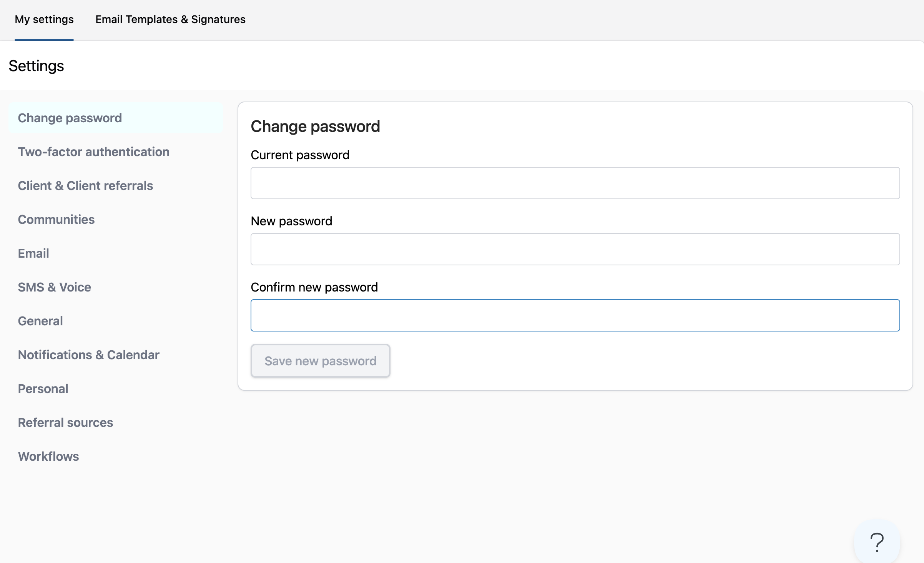Open Referral sources settings

click(x=65, y=423)
